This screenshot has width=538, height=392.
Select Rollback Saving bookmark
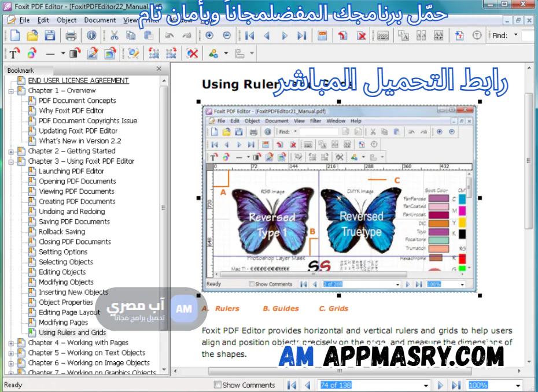[62, 231]
